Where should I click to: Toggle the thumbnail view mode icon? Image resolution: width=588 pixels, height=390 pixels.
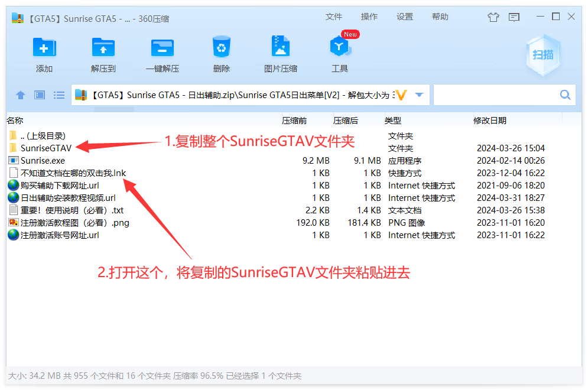click(38, 95)
